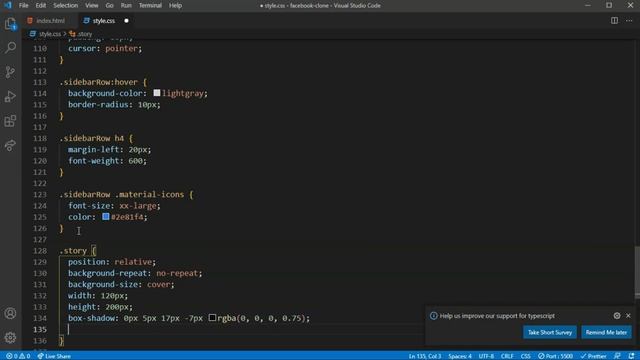Open the View menu
This screenshot has height=360, width=640.
(x=91, y=5)
